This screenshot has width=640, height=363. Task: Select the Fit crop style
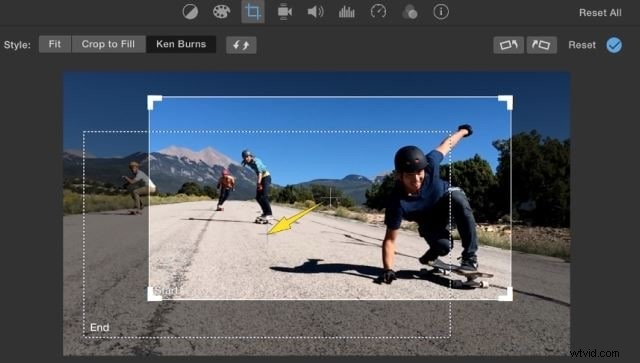55,44
